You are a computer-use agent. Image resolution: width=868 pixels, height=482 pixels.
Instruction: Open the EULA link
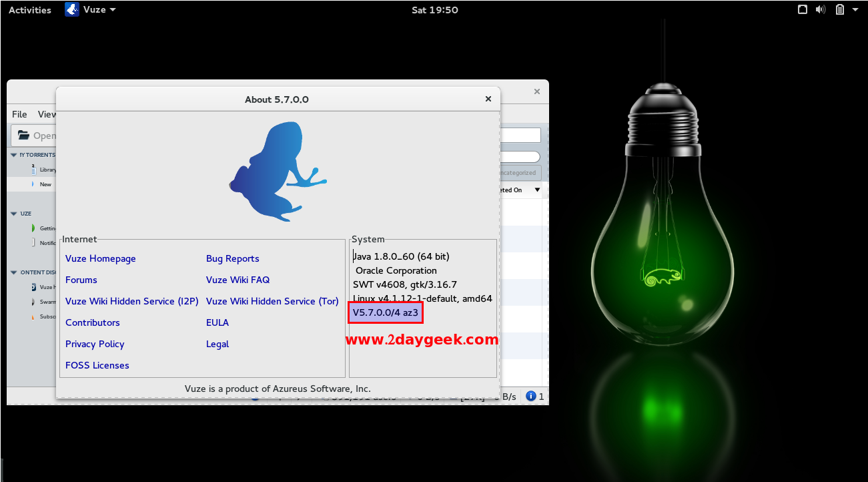coord(218,322)
